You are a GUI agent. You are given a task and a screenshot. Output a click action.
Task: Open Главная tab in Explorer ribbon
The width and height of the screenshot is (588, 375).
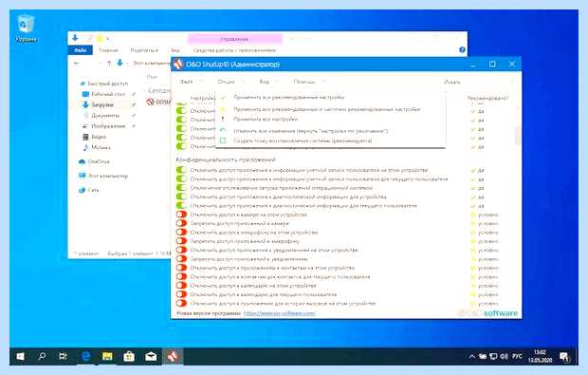point(108,50)
